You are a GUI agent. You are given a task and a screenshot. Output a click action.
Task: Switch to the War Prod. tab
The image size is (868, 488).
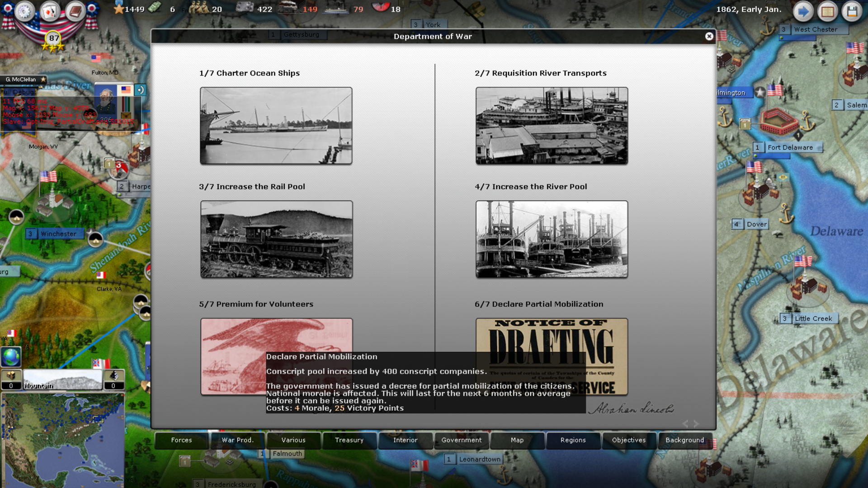(237, 440)
